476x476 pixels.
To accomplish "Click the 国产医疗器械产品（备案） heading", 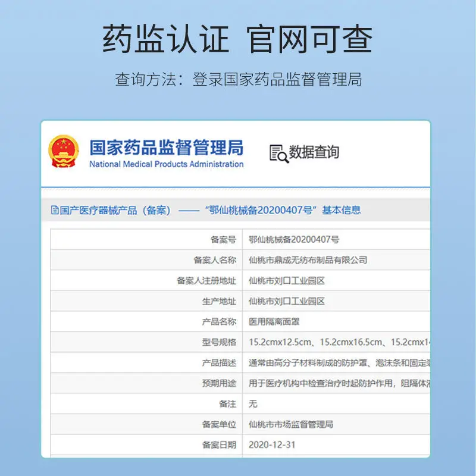I will [115, 210].
